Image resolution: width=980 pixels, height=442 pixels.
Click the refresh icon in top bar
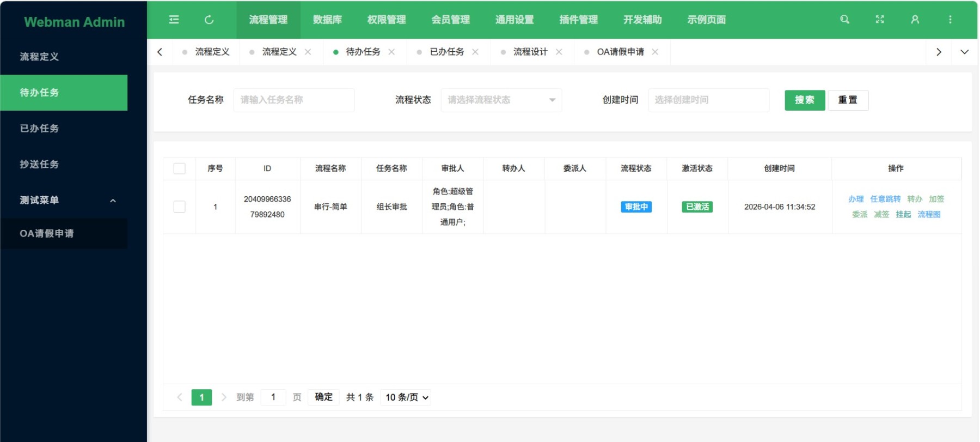click(x=209, y=20)
